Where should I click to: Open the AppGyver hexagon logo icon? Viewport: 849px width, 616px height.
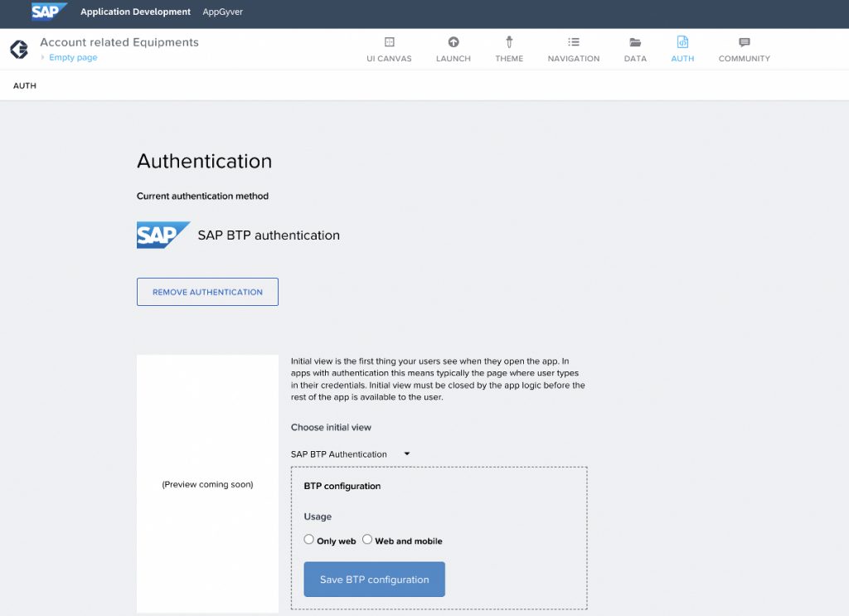(19, 49)
